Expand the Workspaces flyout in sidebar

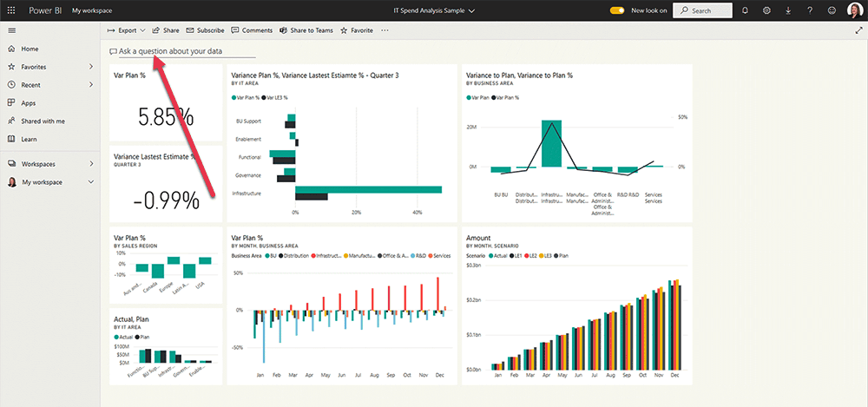[91, 163]
